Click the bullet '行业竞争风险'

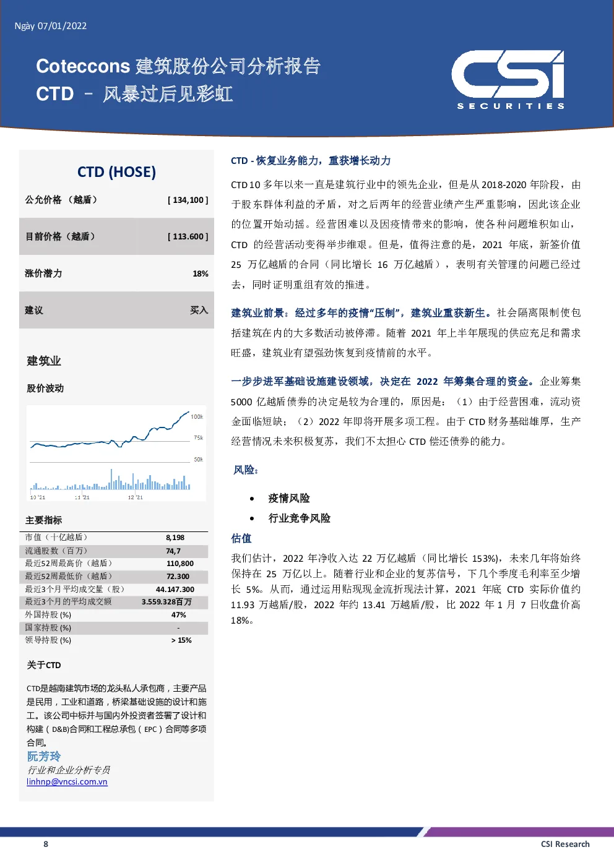(x=300, y=518)
